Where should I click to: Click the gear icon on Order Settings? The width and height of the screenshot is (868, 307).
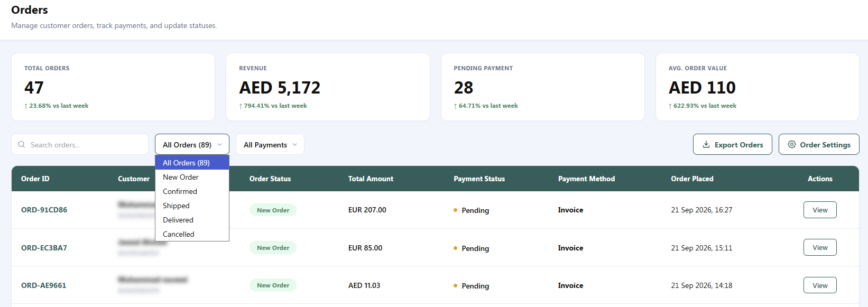click(x=791, y=144)
